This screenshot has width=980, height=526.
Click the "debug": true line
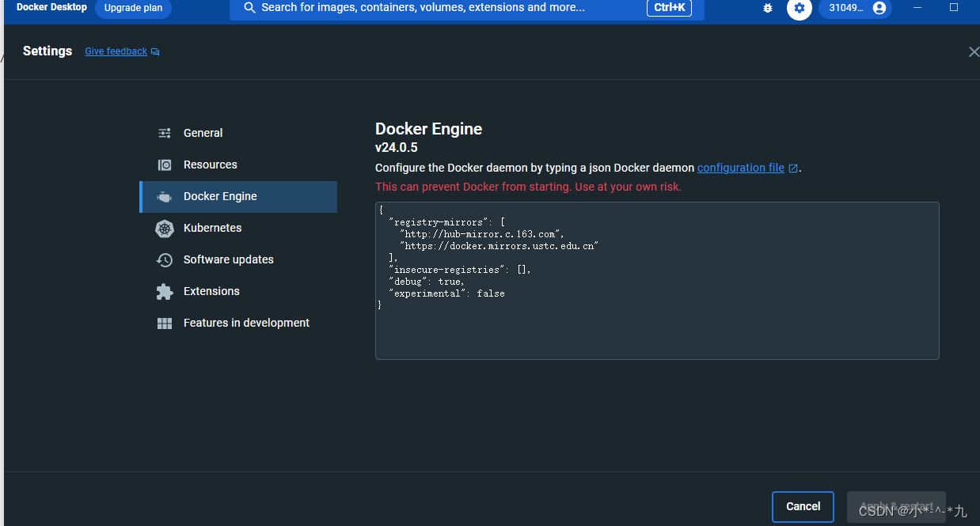(x=427, y=282)
